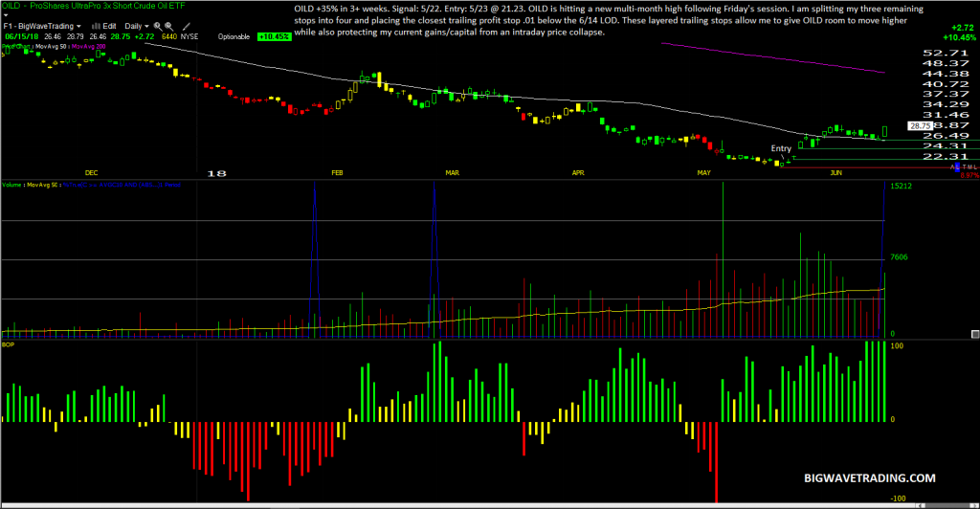Click the last price 28.75 in data row
This screenshot has width=980, height=509.
tap(121, 37)
